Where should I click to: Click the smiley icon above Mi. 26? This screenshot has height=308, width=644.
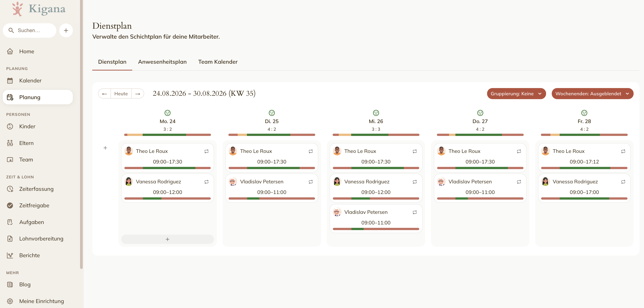376,113
